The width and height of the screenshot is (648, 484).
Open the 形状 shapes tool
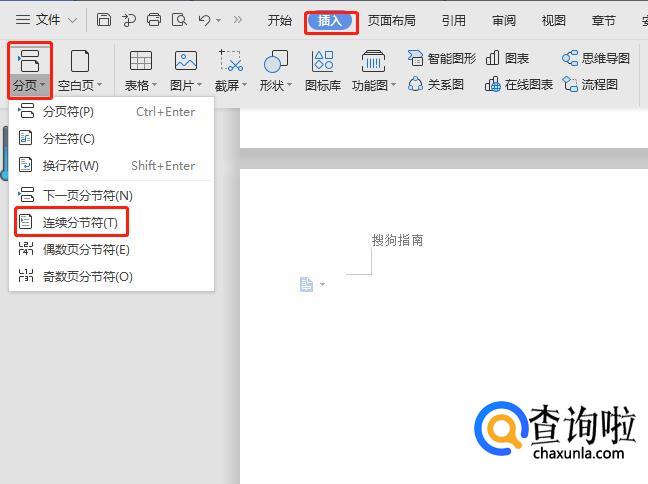[x=275, y=69]
